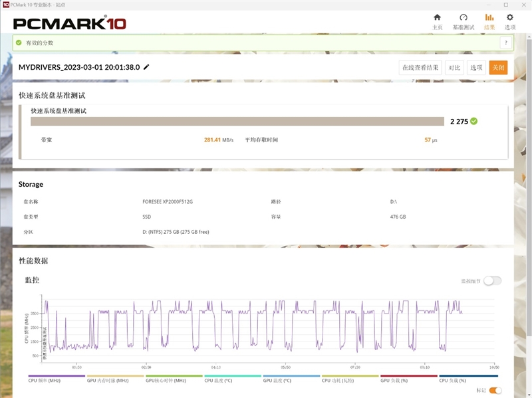This screenshot has width=532, height=398.
Task: Click bandwidth value 281.41 MB/s
Action: pyautogui.click(x=219, y=140)
